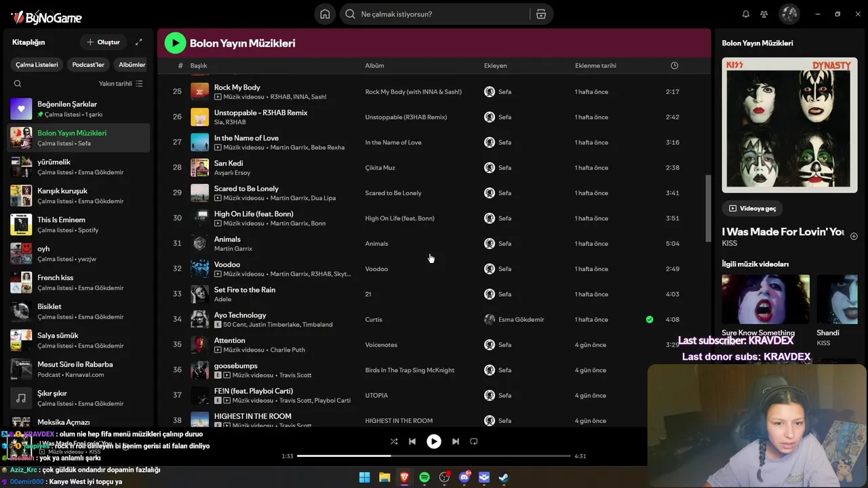Open the Voicenotes album link

[x=381, y=345]
